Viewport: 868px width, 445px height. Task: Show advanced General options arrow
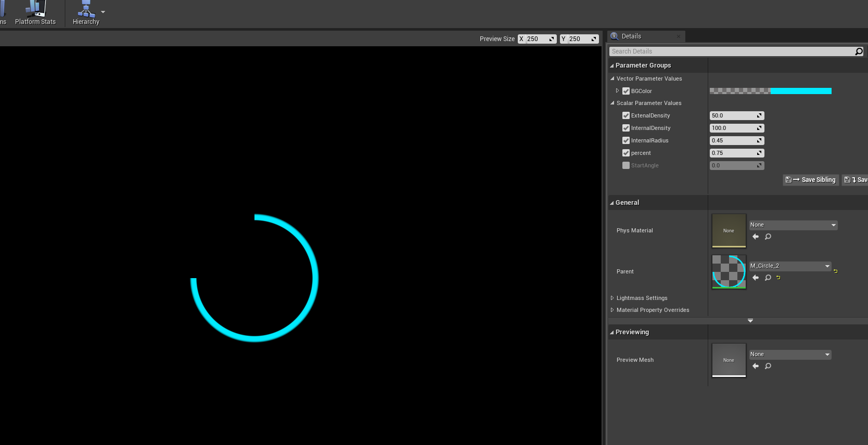point(750,321)
